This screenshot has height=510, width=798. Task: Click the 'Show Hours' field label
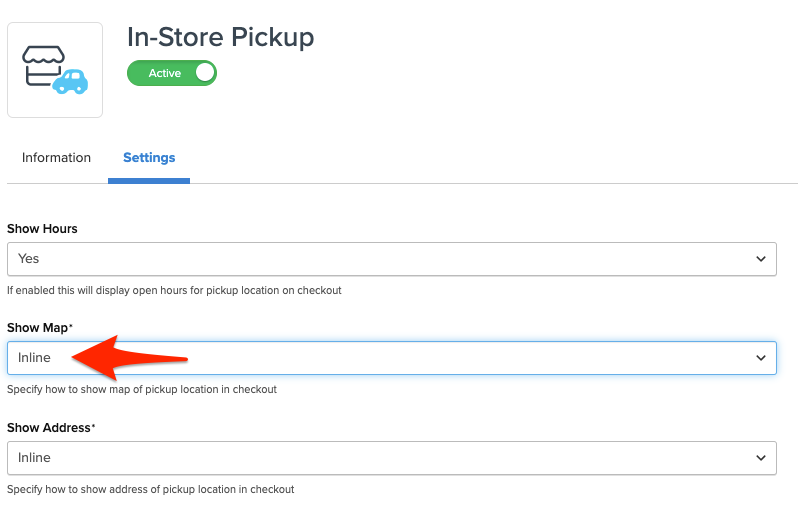(x=42, y=228)
